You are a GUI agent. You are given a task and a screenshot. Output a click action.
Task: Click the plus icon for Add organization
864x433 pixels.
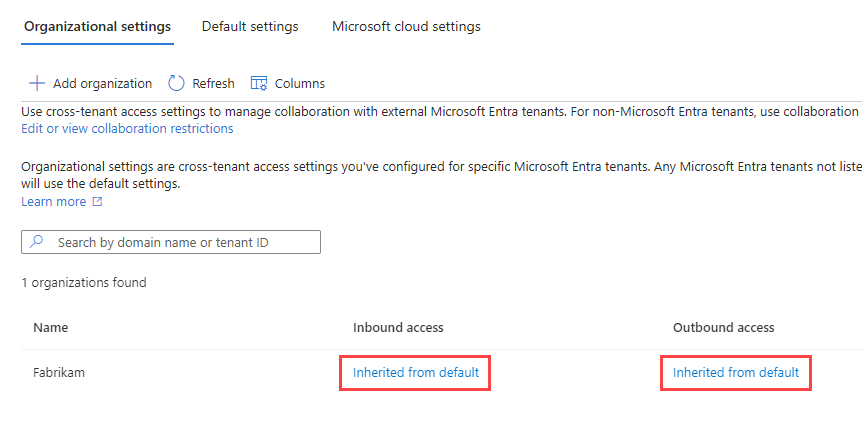tap(37, 84)
